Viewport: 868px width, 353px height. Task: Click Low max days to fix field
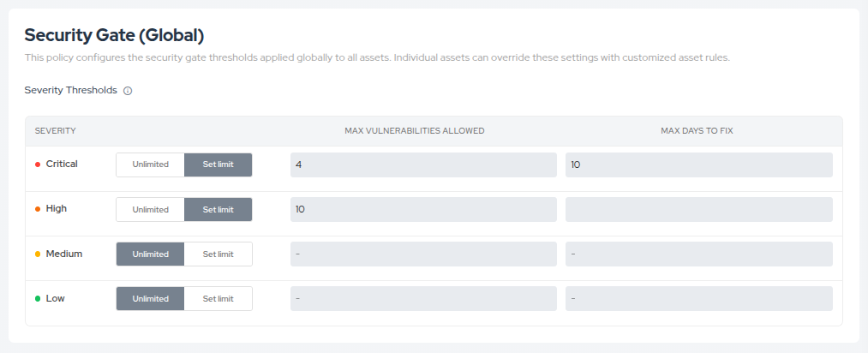pyautogui.click(x=698, y=298)
